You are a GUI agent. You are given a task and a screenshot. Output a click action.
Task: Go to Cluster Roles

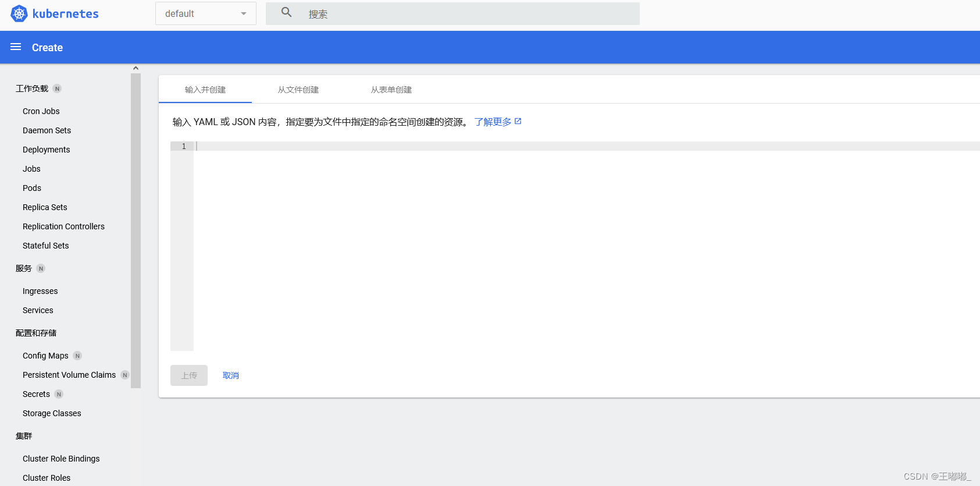[47, 478]
